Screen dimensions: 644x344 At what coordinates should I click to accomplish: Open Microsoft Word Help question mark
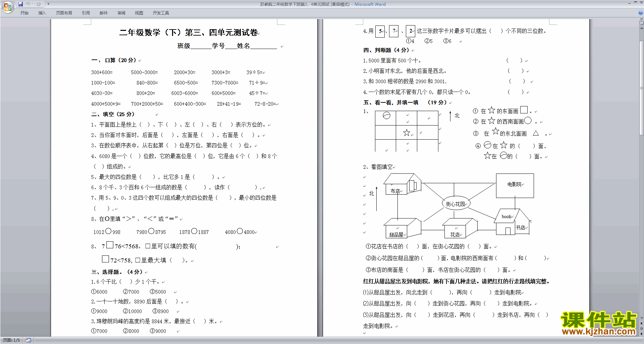pos(640,13)
